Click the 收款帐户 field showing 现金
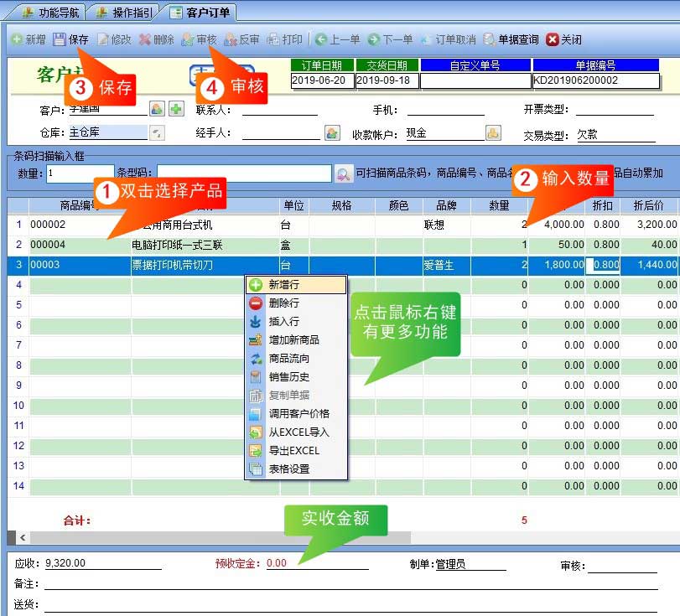This screenshot has width=680, height=616. coord(445,133)
